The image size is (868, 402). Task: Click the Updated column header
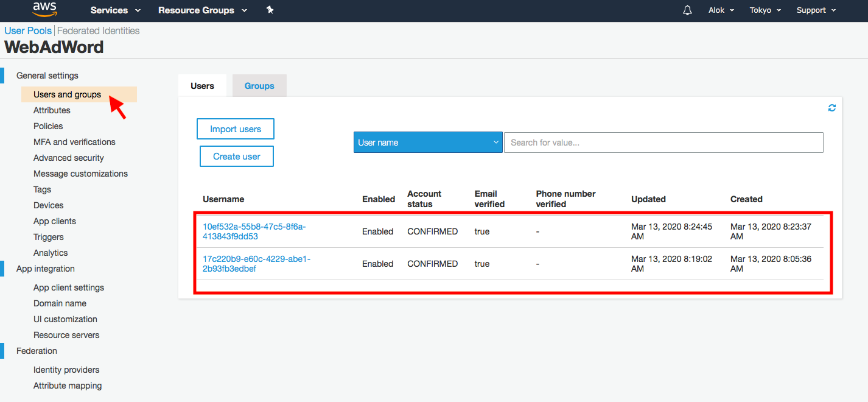pyautogui.click(x=648, y=199)
